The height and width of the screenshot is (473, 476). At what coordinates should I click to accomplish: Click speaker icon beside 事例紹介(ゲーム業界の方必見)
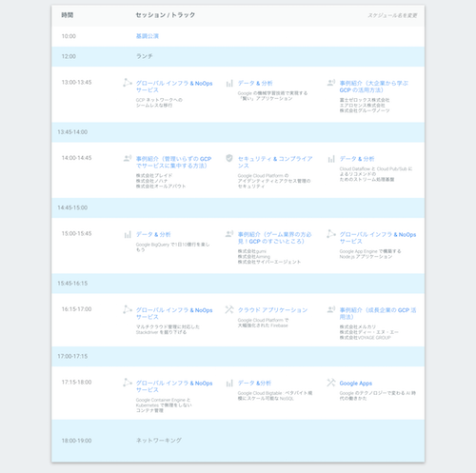(x=229, y=234)
